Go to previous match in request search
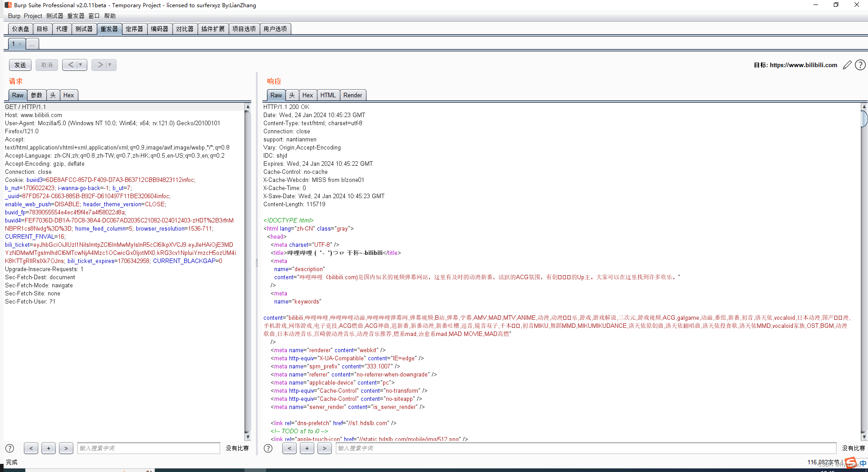This screenshot has height=472, width=868. [x=31, y=448]
